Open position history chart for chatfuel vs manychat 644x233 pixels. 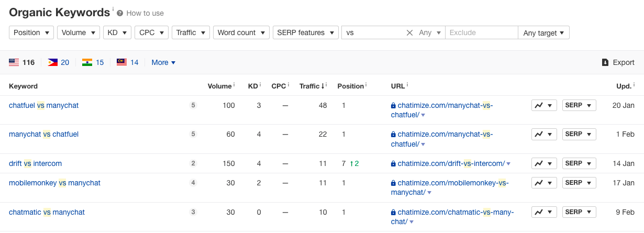coord(544,105)
